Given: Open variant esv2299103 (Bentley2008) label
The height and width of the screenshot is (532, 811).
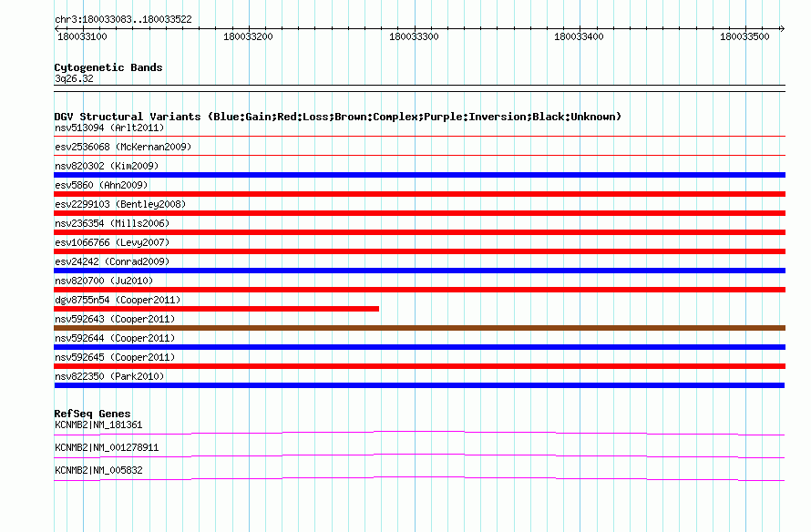Looking at the screenshot, I should [x=120, y=204].
